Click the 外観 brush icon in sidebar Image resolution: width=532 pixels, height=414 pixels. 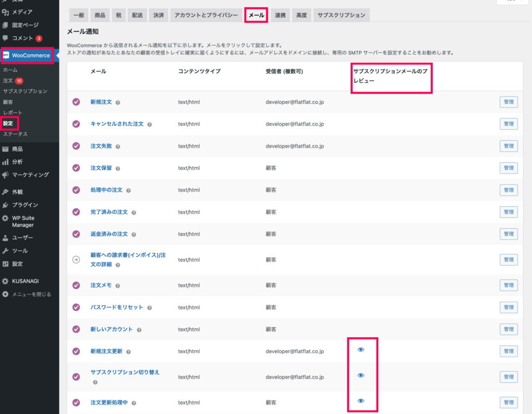(5, 191)
